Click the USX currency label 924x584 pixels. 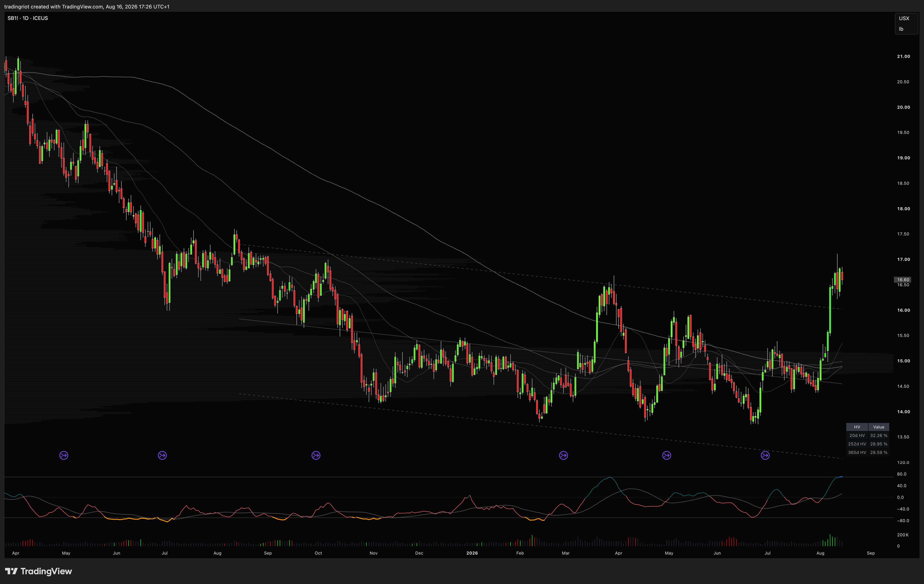(x=904, y=18)
